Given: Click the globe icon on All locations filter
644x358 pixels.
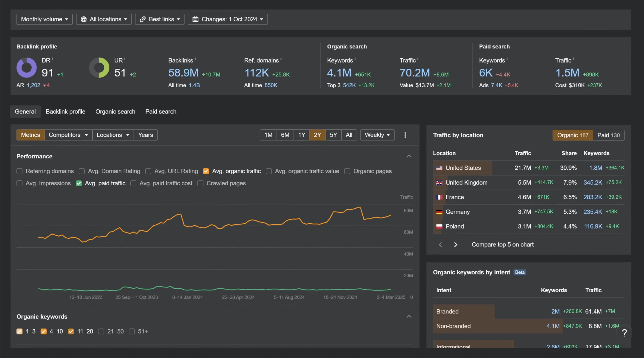Looking at the screenshot, I should tap(84, 19).
